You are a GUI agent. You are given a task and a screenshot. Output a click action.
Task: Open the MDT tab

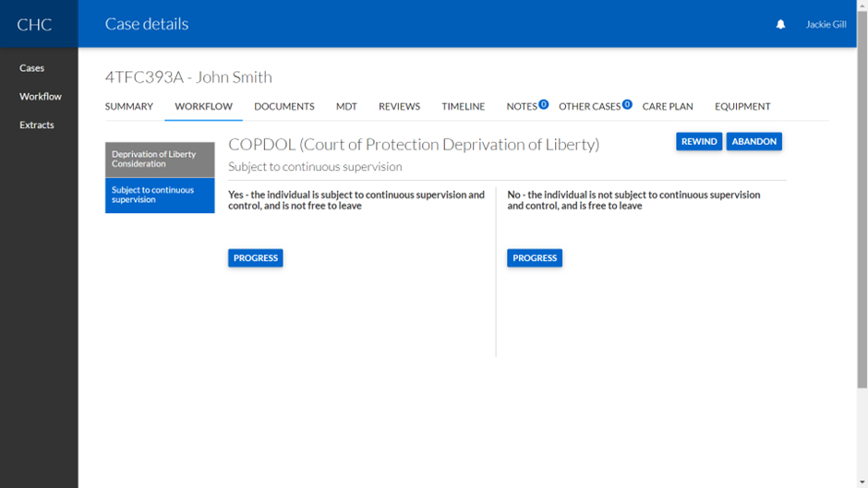[x=346, y=107]
